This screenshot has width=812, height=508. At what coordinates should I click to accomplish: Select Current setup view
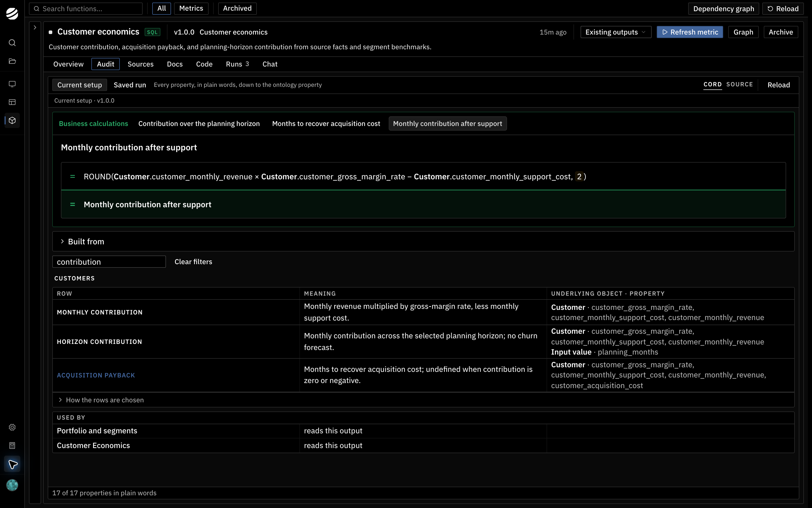click(x=79, y=85)
